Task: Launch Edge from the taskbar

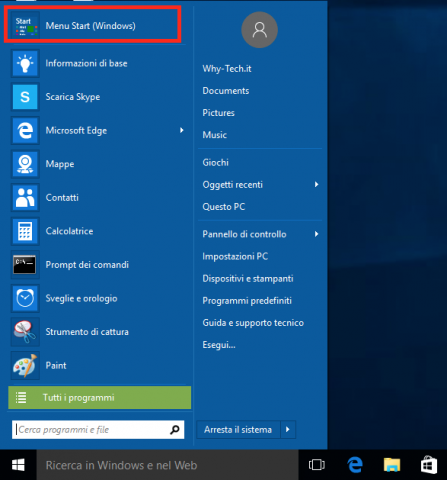Action: 355,465
